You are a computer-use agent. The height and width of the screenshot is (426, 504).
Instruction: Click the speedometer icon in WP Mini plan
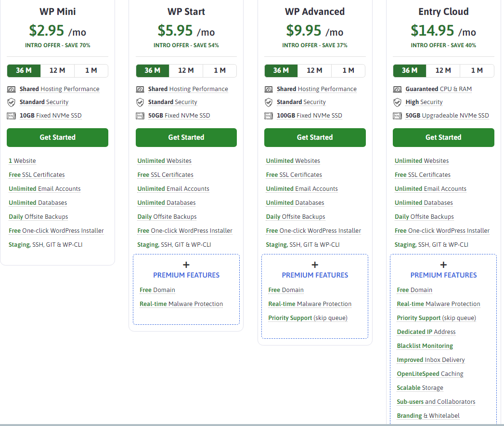pos(11,89)
